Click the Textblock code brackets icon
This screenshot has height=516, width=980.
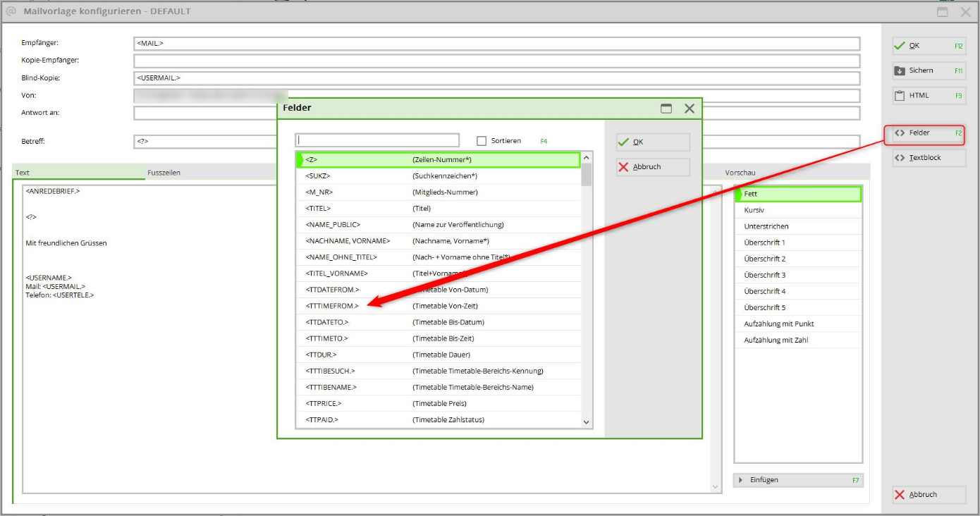(x=900, y=158)
